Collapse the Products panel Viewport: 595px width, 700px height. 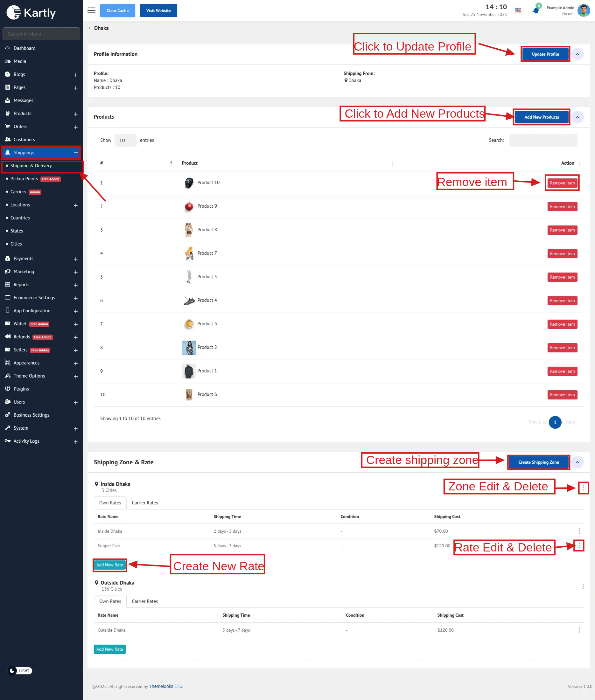click(577, 117)
